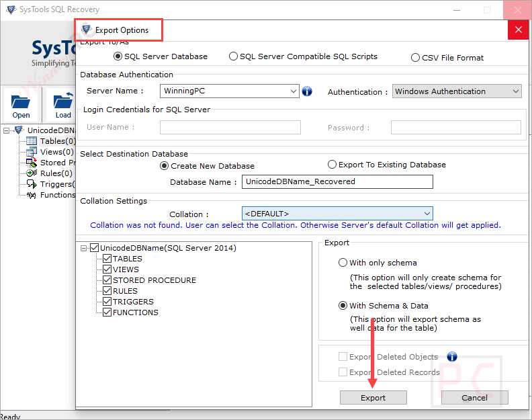
Task: Select With only schema export option
Action: pos(343,263)
